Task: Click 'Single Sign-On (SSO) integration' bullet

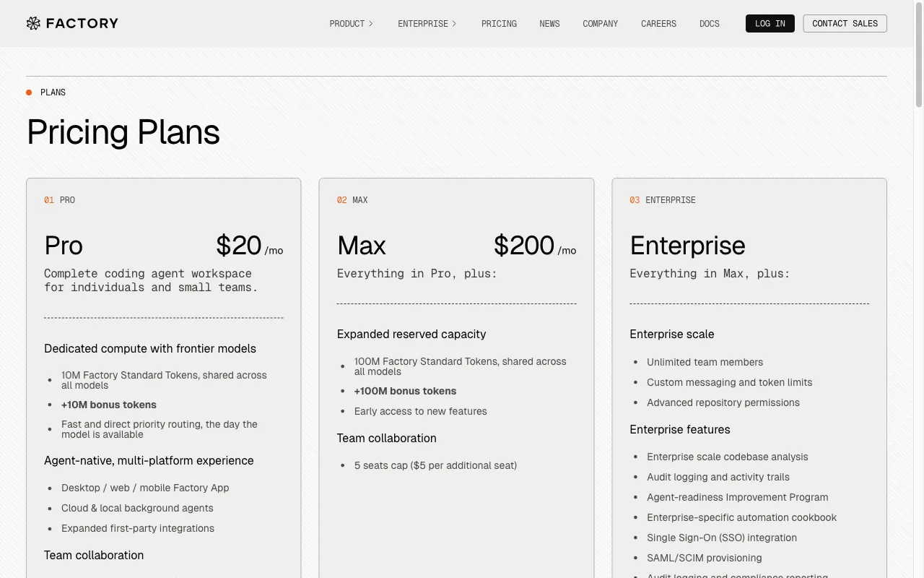Action: click(x=722, y=538)
